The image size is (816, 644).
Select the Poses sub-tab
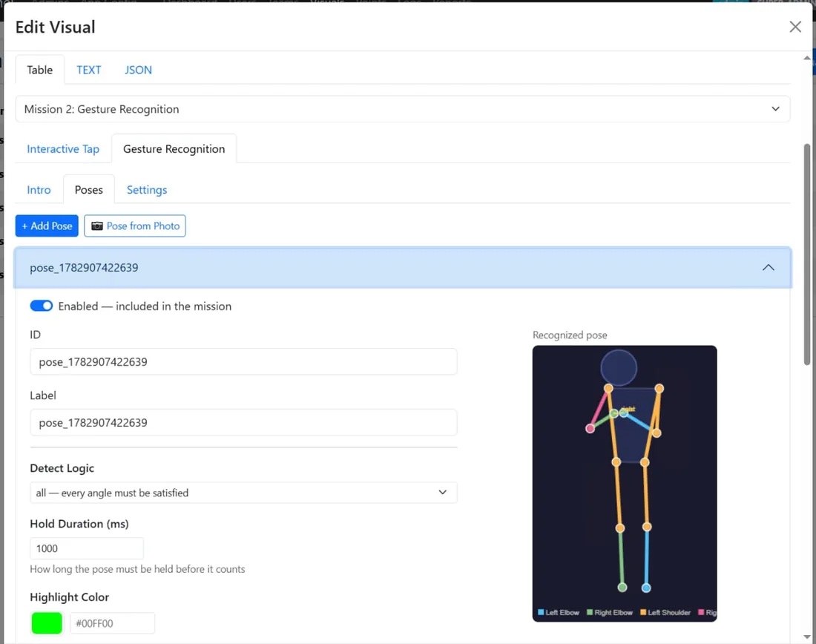pos(88,189)
